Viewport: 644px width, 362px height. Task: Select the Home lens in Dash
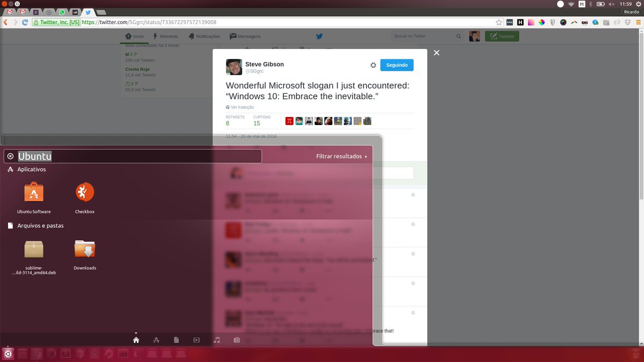(x=136, y=340)
